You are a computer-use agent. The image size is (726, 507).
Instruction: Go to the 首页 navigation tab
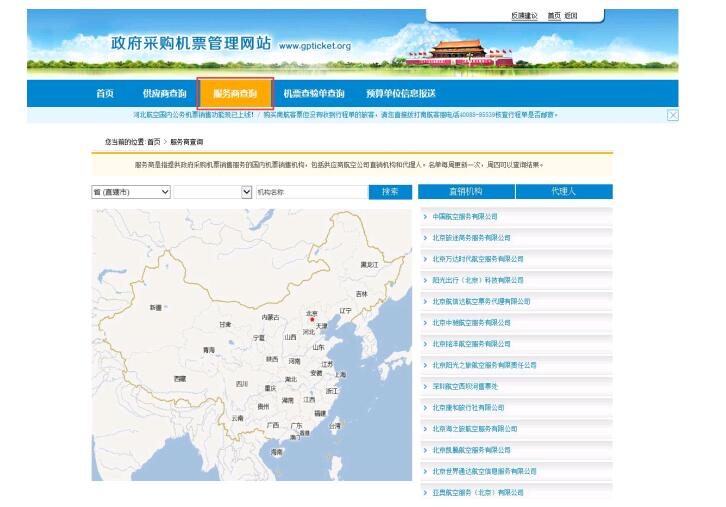point(105,94)
